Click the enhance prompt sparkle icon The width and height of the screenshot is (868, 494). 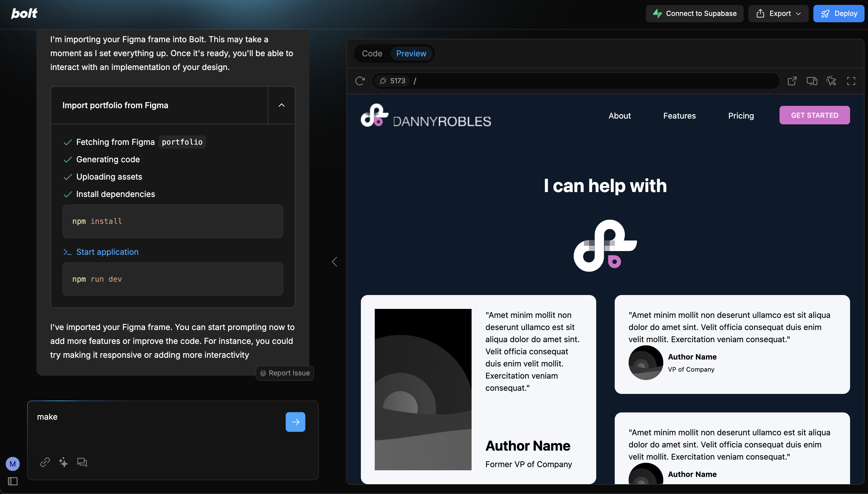pos(63,462)
